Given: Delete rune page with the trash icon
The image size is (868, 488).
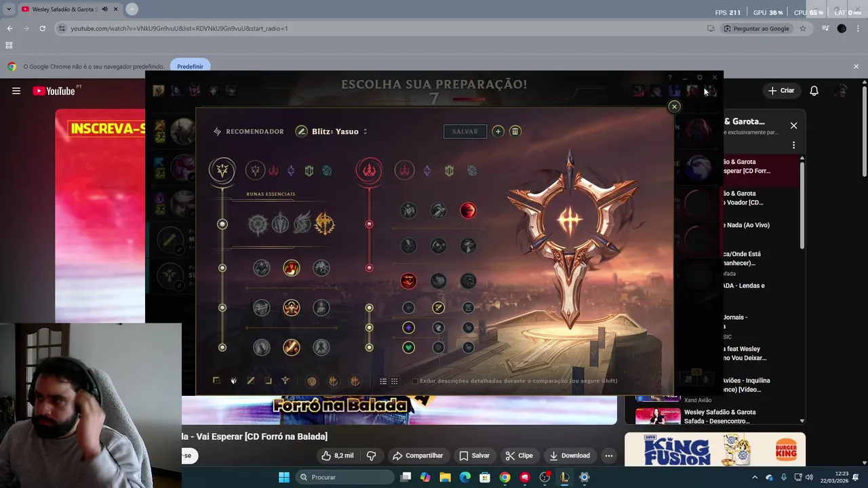Looking at the screenshot, I should [x=515, y=131].
